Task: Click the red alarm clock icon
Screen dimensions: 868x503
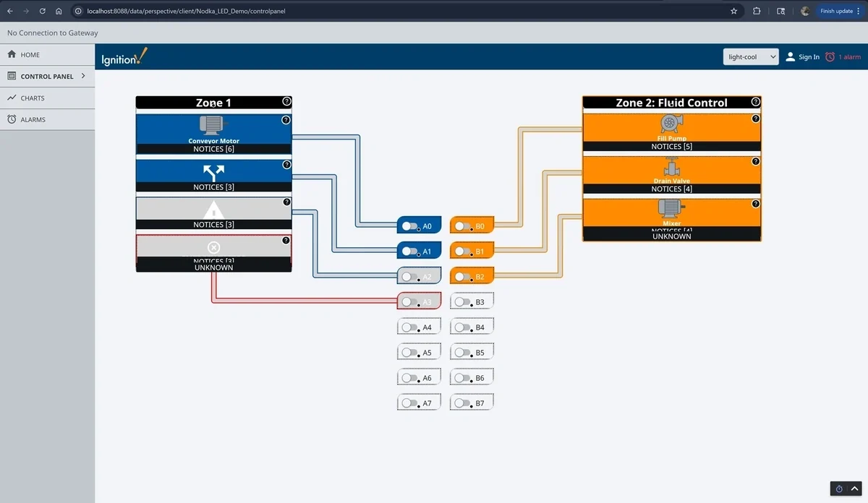Action: pos(830,57)
